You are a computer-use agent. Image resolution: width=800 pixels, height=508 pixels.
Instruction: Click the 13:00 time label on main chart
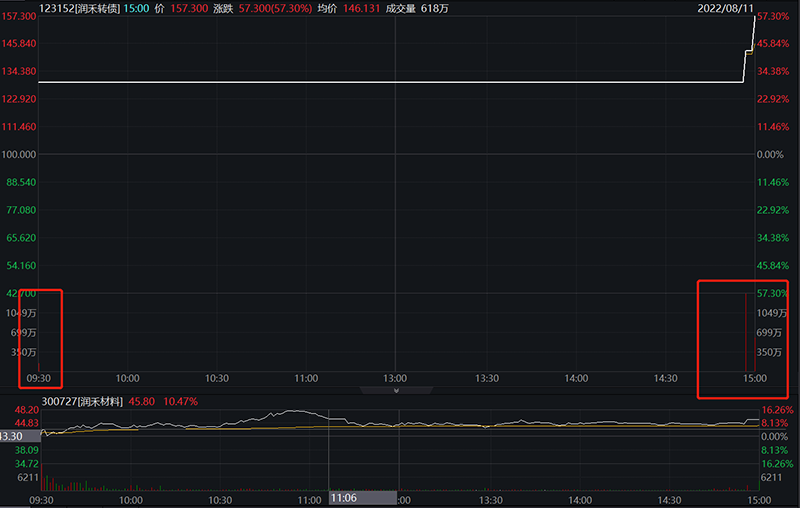pos(396,379)
